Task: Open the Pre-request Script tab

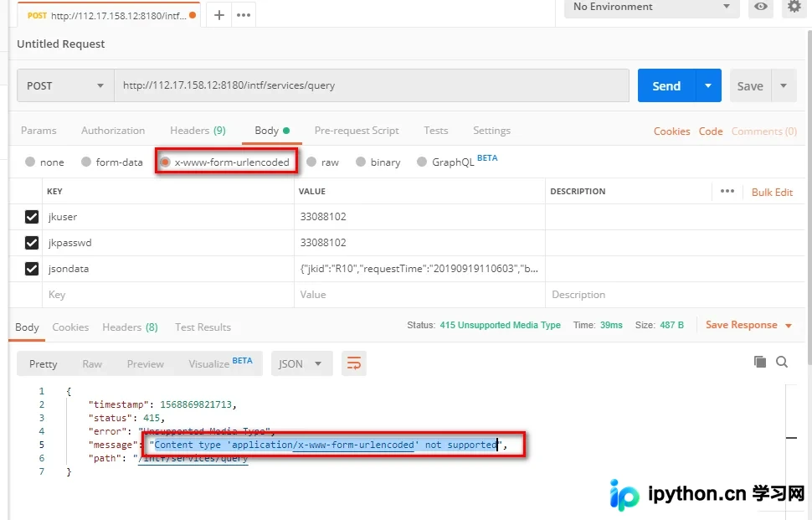Action: pyautogui.click(x=357, y=131)
